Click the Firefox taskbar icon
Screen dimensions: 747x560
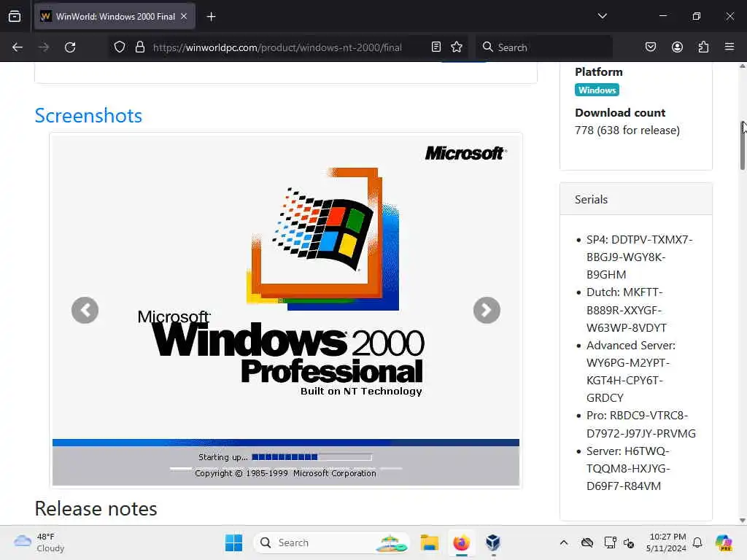[461, 542]
